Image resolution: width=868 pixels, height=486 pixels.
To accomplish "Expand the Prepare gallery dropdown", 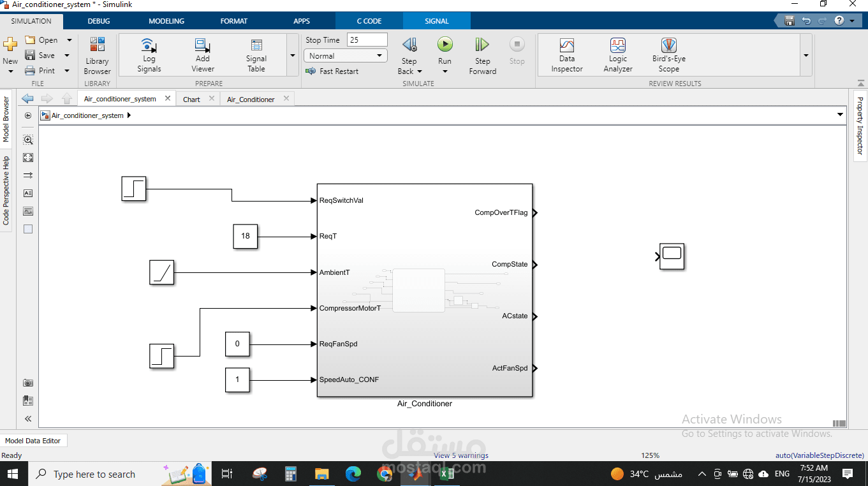I will click(x=293, y=55).
